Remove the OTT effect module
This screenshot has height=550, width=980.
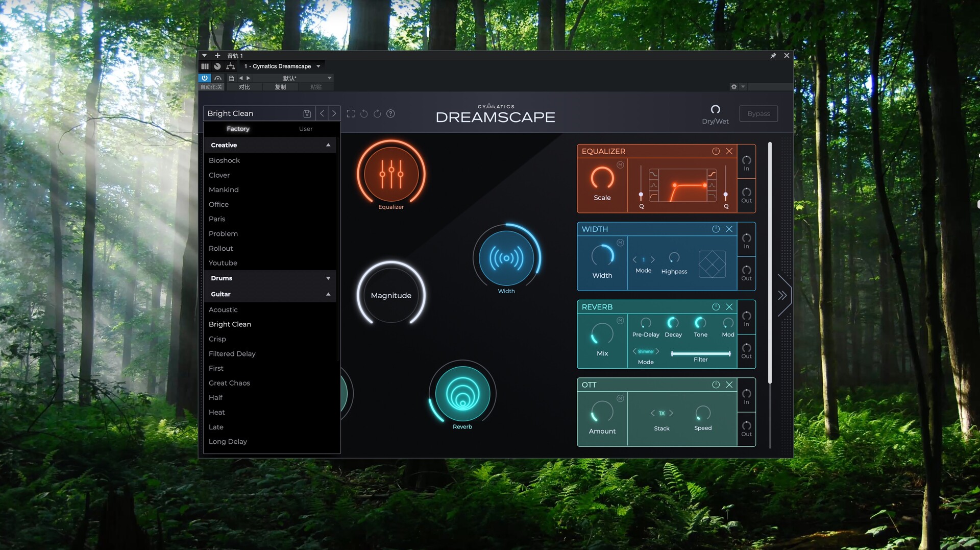coord(729,385)
